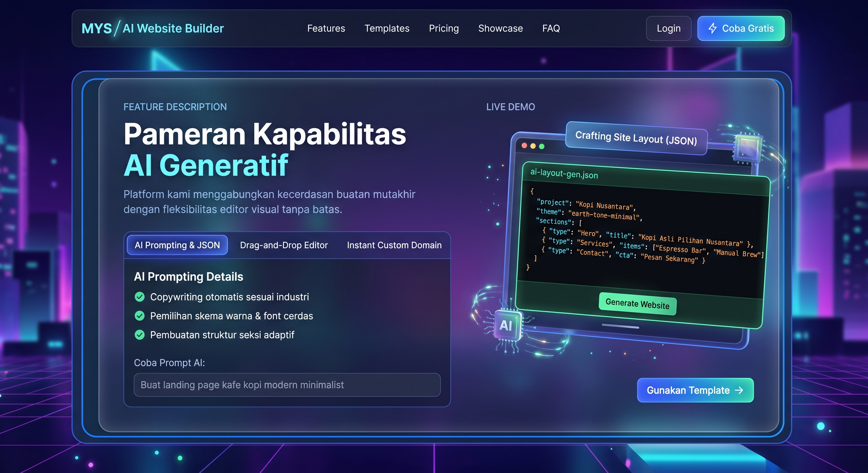Open the Features nav link

[326, 28]
